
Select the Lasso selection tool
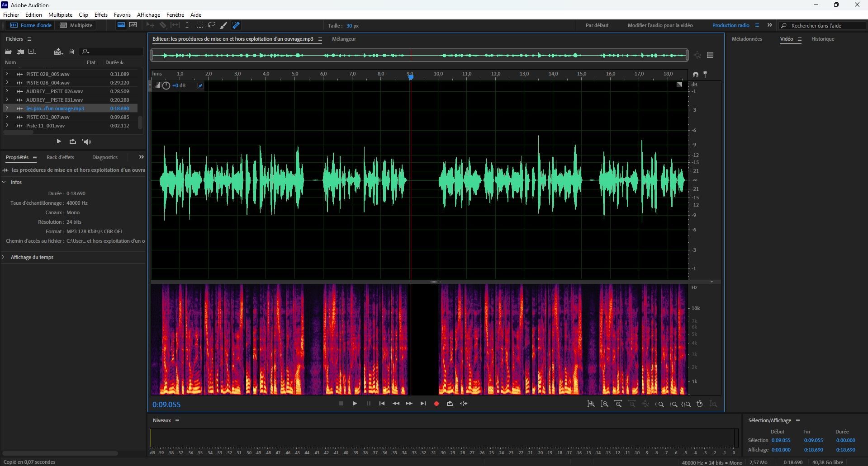click(x=211, y=25)
